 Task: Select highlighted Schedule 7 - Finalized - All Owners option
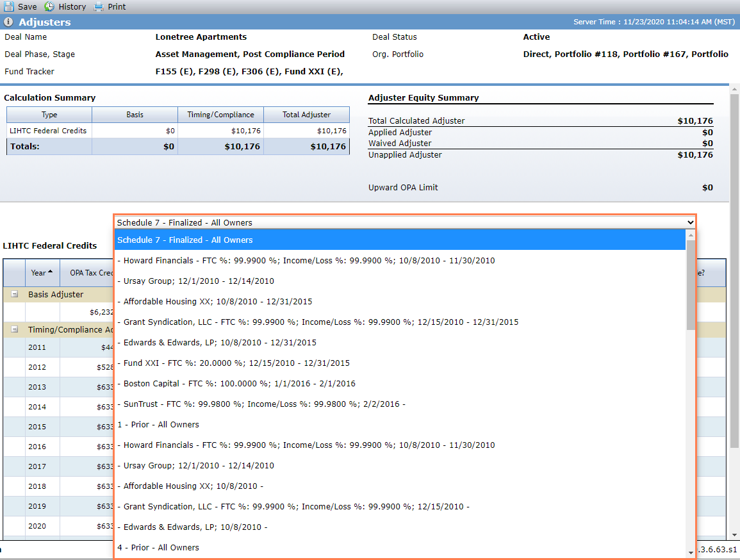(400, 240)
